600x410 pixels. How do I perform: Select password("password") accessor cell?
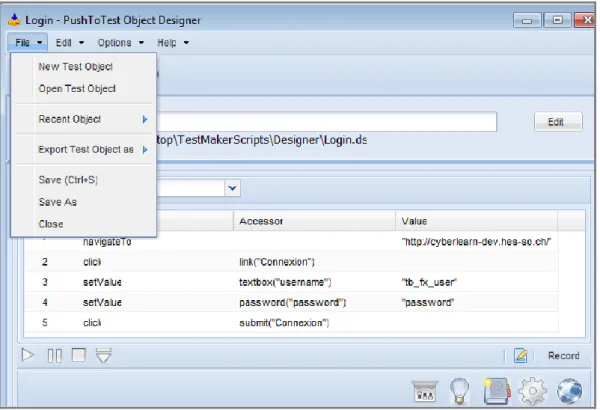[292, 302]
